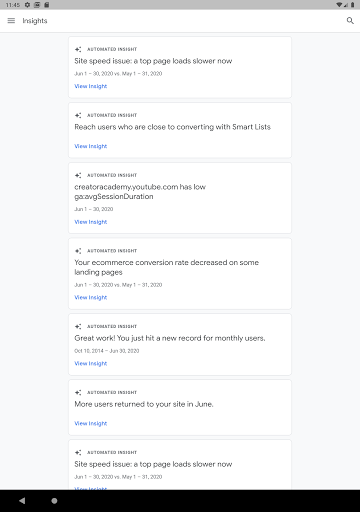The image size is (360, 512).
Task: Click the Insights page title
Action: point(35,21)
